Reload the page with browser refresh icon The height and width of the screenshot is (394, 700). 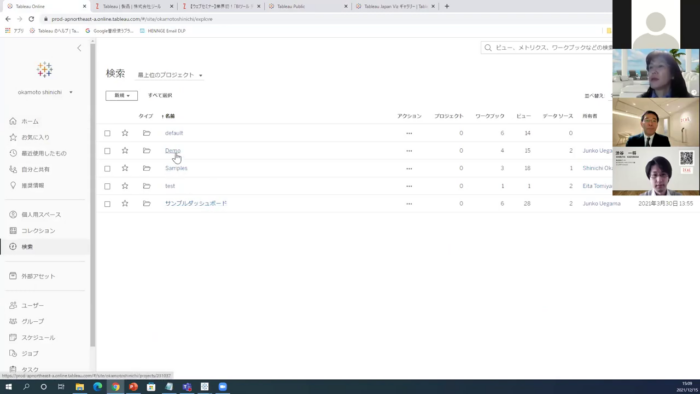pos(31,19)
